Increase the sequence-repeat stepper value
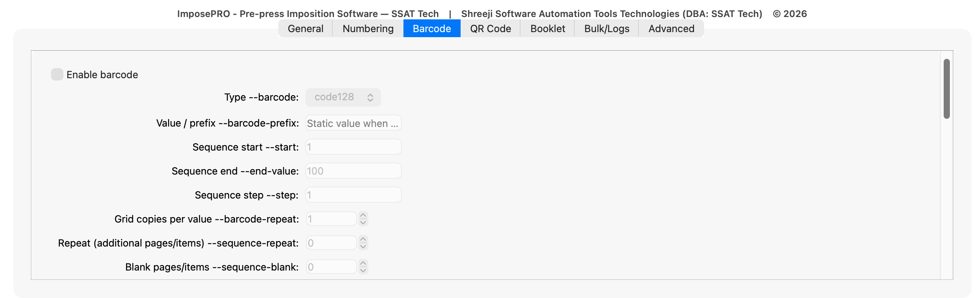This screenshot has width=980, height=298. [363, 239]
